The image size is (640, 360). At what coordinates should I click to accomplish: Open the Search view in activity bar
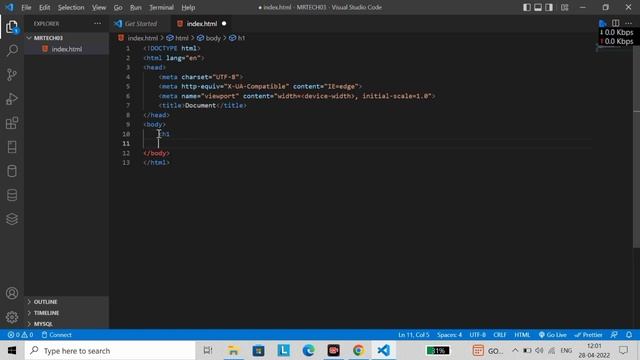(x=12, y=51)
